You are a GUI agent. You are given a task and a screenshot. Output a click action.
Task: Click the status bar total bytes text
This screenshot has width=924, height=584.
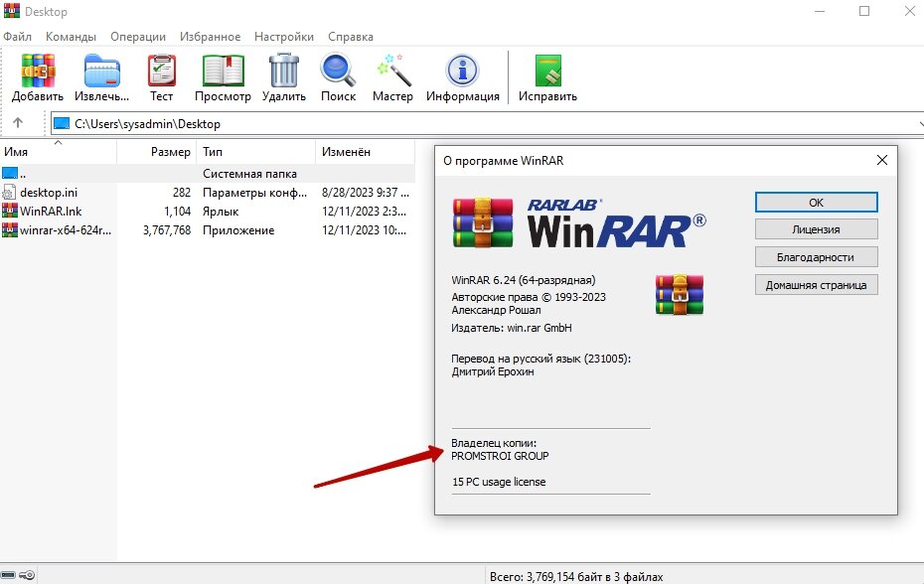click(x=576, y=577)
